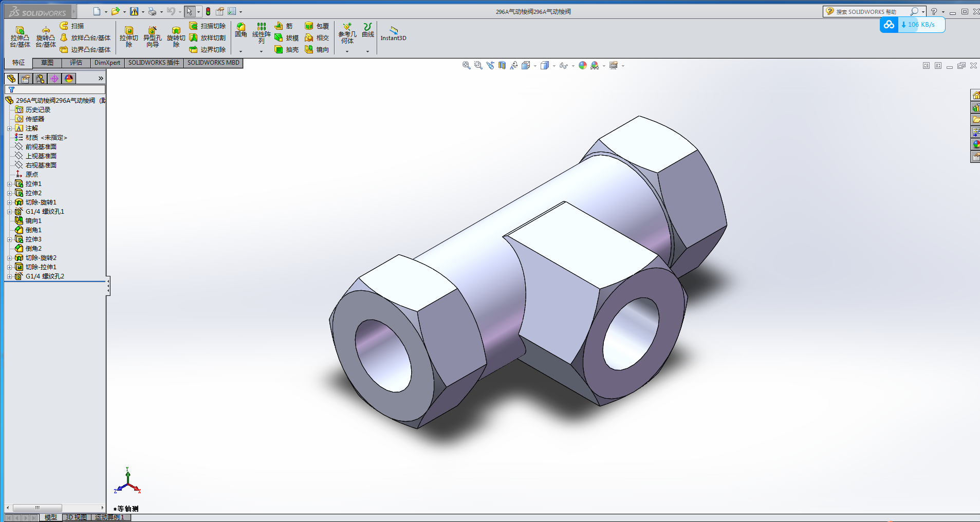Click Zoom to Area magnifier icon
This screenshot has height=522, width=980.
tap(478, 65)
